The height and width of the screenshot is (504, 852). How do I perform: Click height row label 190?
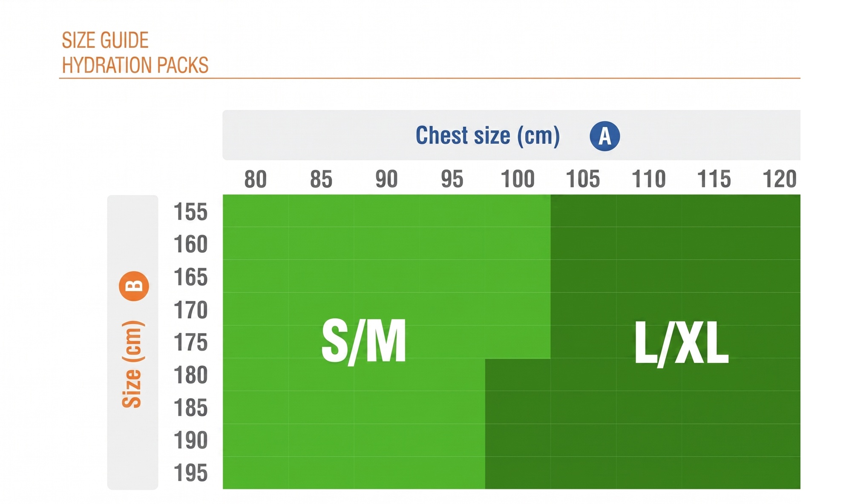click(190, 441)
